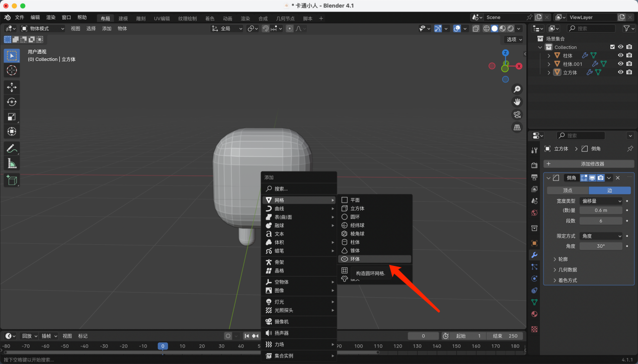Select the Rotate tool in the left toolbar
The width and height of the screenshot is (638, 364).
[x=12, y=102]
